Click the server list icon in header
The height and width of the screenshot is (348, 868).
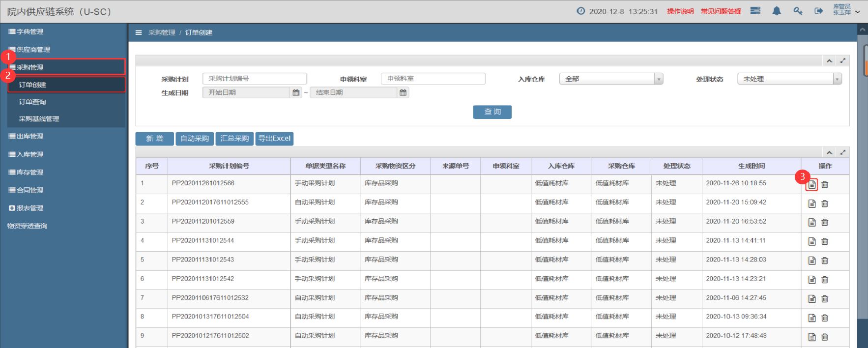click(755, 11)
